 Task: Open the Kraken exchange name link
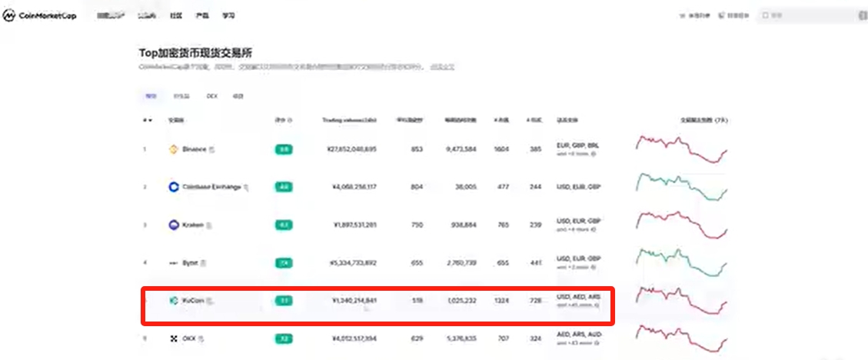(x=193, y=225)
